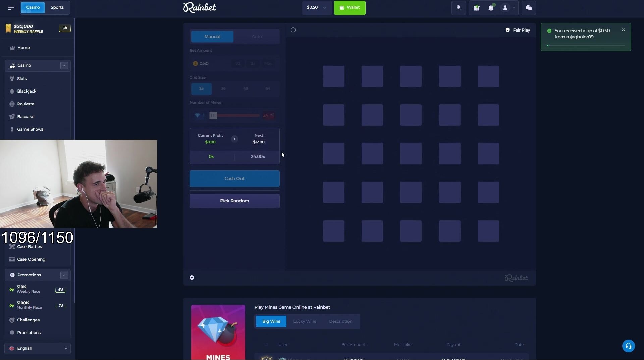This screenshot has height=360, width=644.
Task: Collapse the Promotions sidebar section
Action: tap(64, 275)
